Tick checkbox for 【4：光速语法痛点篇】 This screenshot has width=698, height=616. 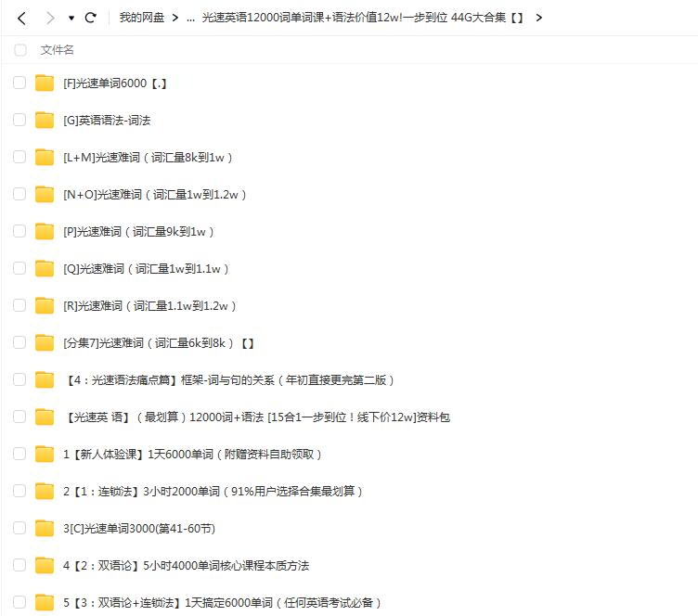coord(19,379)
